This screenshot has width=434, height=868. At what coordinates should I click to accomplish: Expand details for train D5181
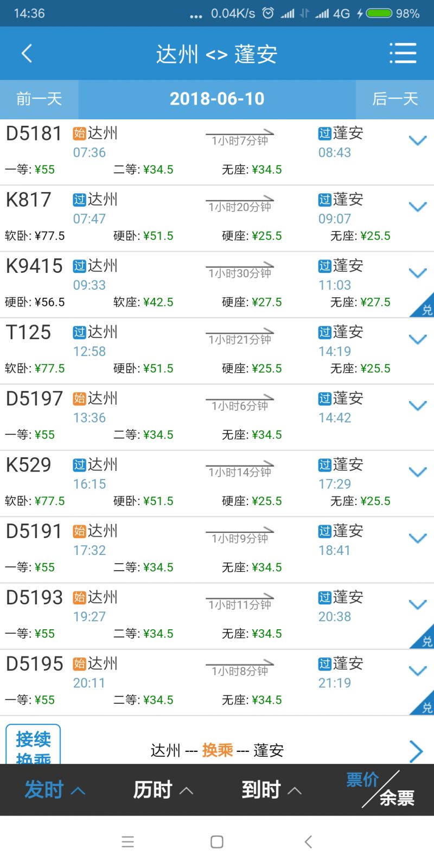[x=418, y=141]
